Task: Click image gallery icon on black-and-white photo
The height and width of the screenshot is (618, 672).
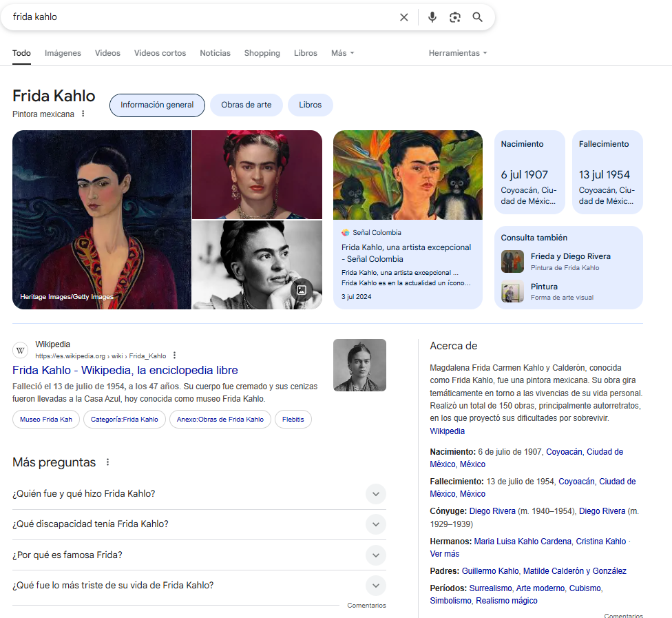Action: point(301,289)
